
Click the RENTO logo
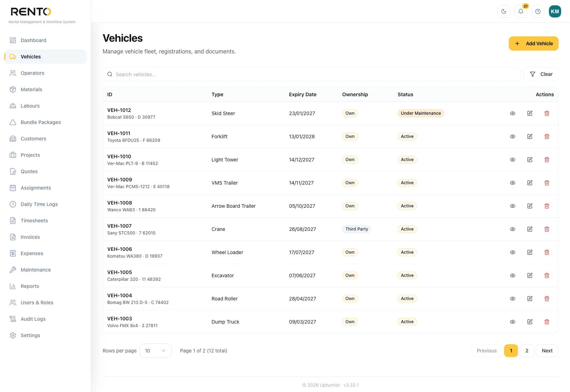coord(31,12)
